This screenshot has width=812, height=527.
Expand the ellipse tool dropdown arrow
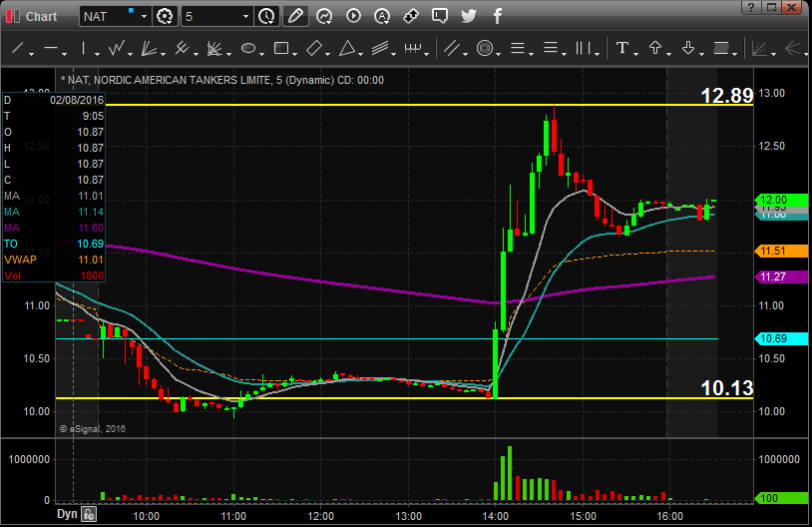point(261,53)
